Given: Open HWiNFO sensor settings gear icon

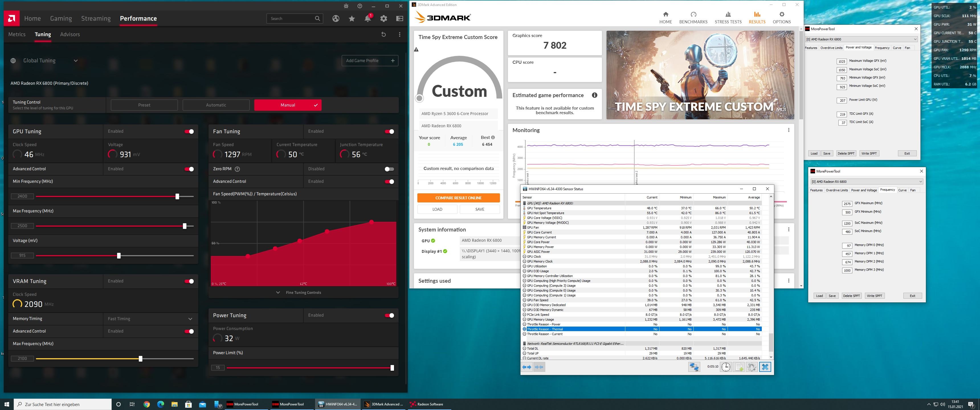Looking at the screenshot, I should (752, 367).
